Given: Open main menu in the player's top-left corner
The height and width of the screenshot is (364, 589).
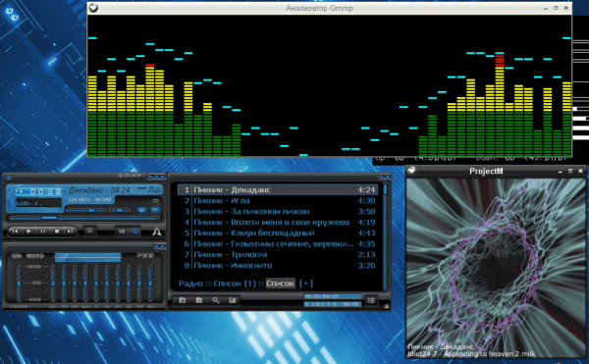Looking at the screenshot, I should 9,177.
